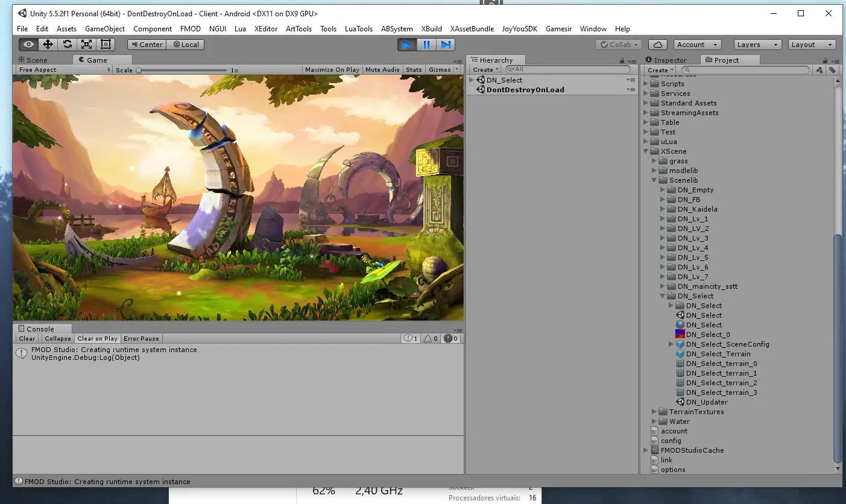Select DontDestroyOnLoad in Hierarchy
Viewport: 846px width, 504px height.
tap(525, 89)
